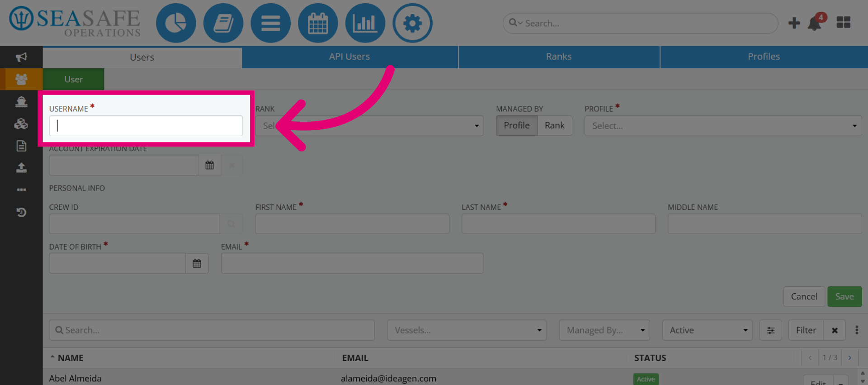
Task: Switch to the Users tab
Action: pyautogui.click(x=142, y=57)
